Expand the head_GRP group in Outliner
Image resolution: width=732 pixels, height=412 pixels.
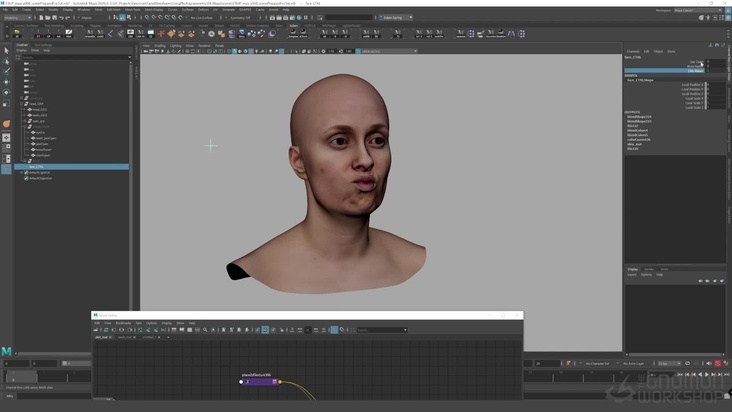click(x=22, y=104)
